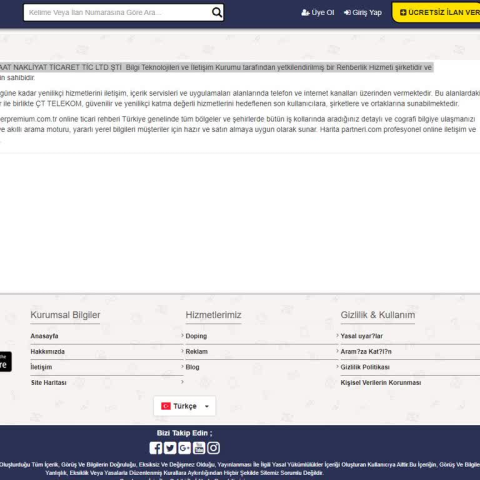Open the Site Haritası footer link
This screenshot has width=480, height=480.
[x=49, y=383]
